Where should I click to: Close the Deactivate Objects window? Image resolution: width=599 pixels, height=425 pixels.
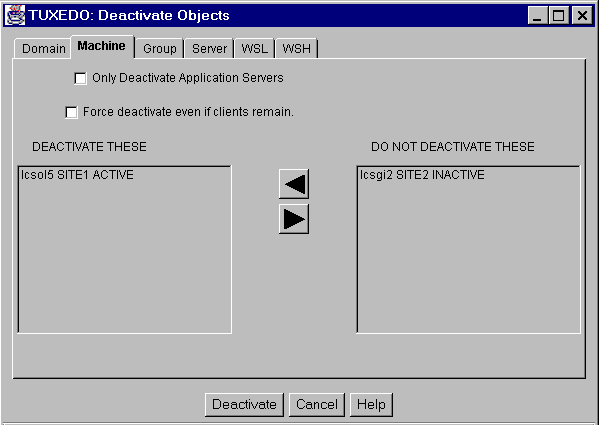(x=582, y=16)
